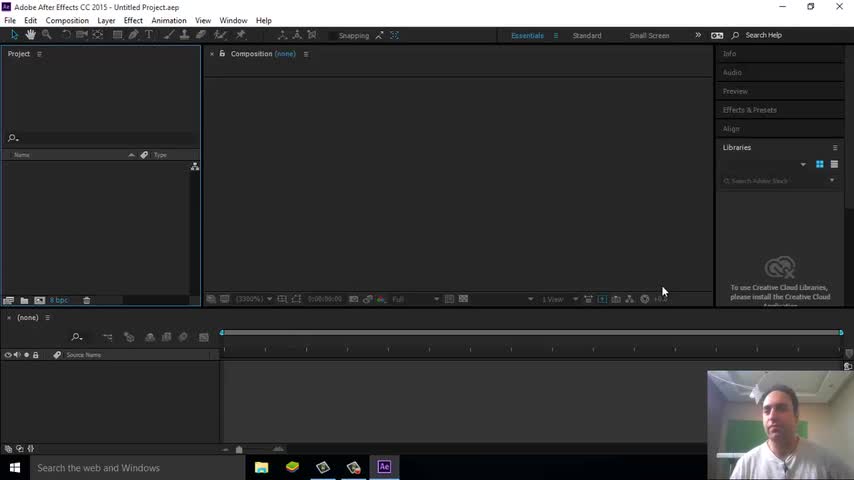Toggle Graph Editor in timeline
The height and width of the screenshot is (480, 854).
click(x=204, y=338)
